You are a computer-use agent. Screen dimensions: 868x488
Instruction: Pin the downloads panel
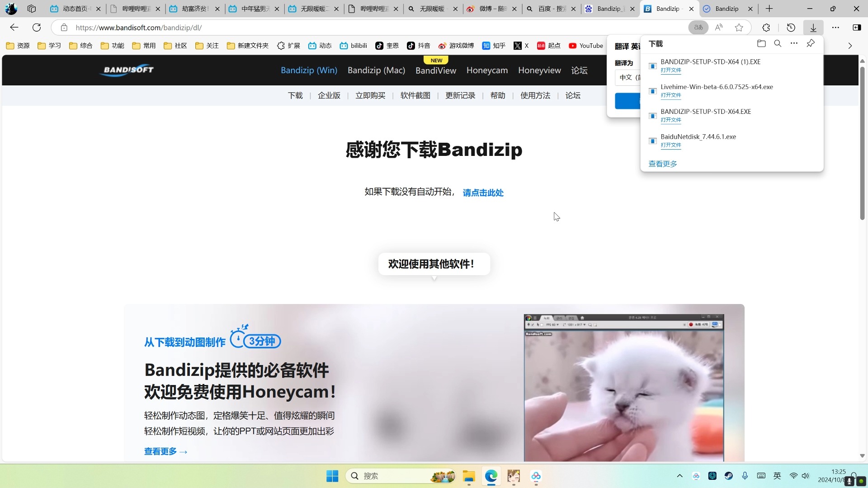811,43
